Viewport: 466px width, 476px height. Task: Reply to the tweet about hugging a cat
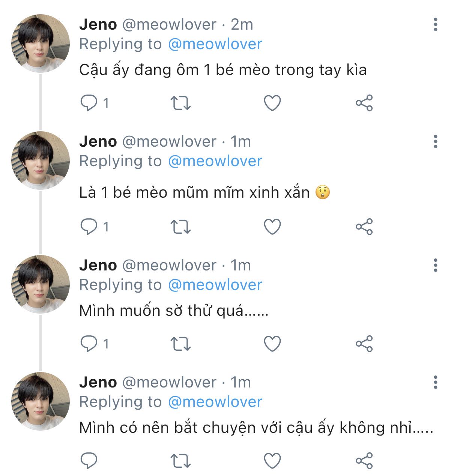(89, 103)
